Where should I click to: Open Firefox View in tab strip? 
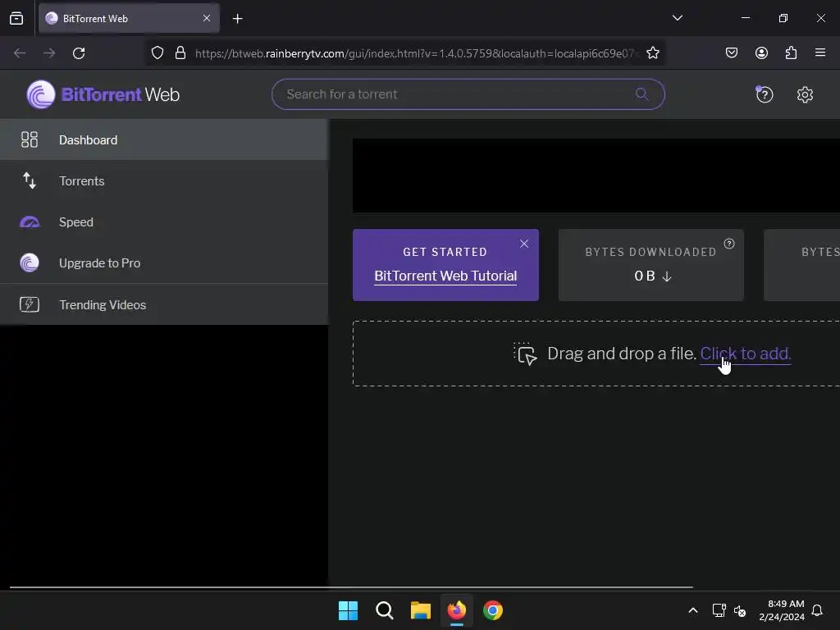click(x=16, y=19)
